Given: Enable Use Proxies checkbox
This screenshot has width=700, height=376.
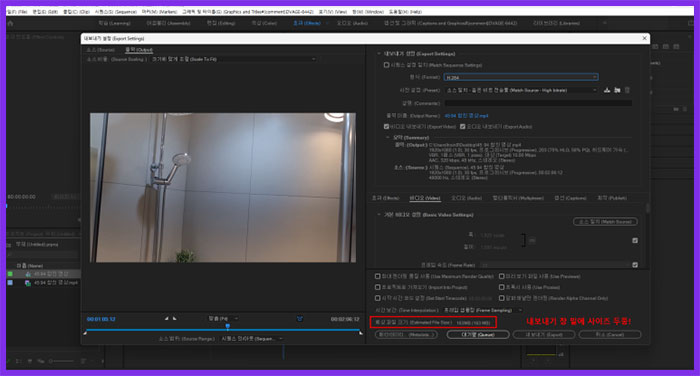Looking at the screenshot, I should (x=501, y=287).
